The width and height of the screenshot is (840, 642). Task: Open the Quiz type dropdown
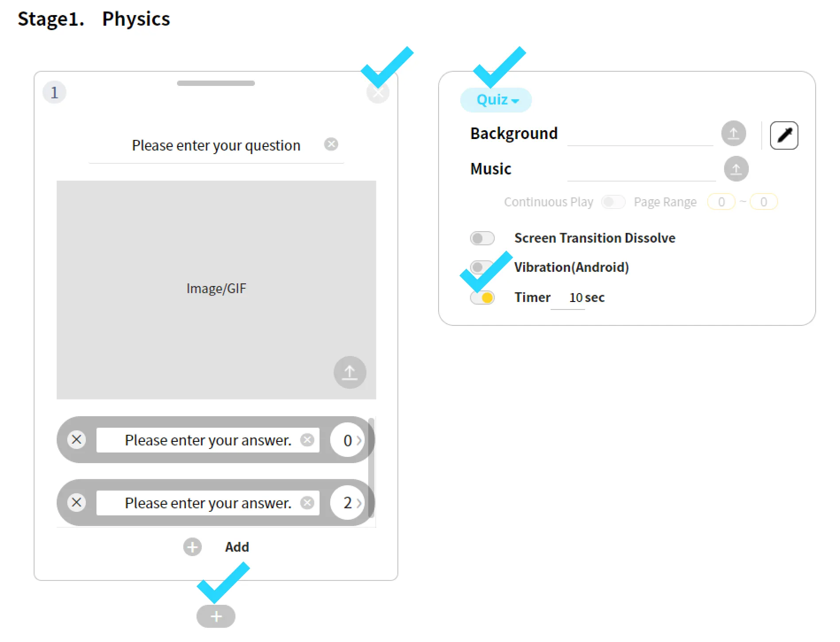coord(496,100)
